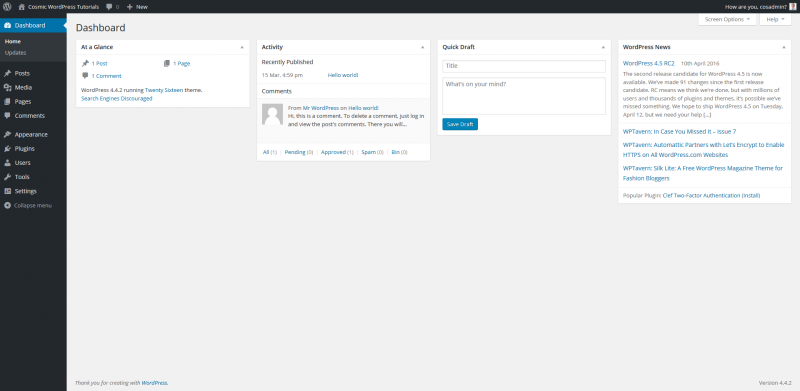
Task: Open WordPress 4.5 RC2 news article
Action: tap(649, 64)
